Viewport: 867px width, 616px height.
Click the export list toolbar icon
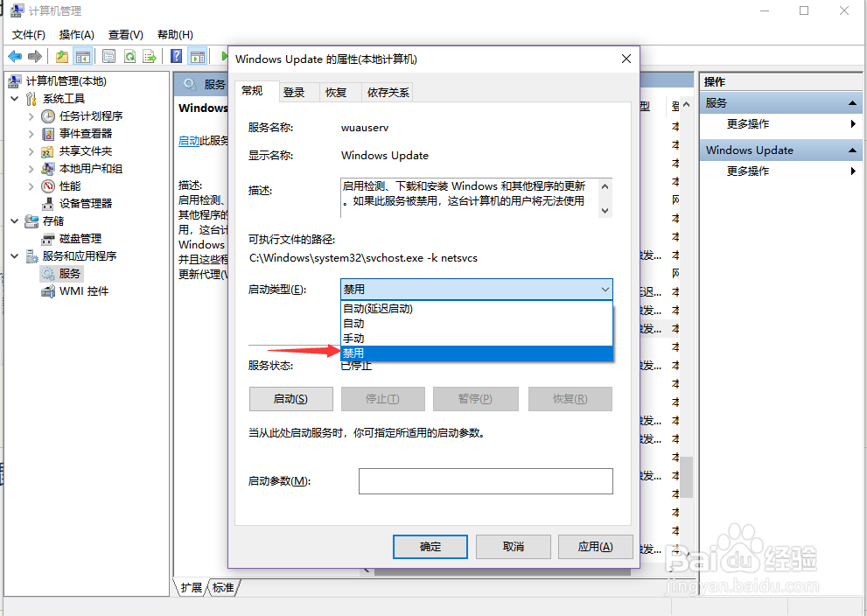pyautogui.click(x=150, y=55)
